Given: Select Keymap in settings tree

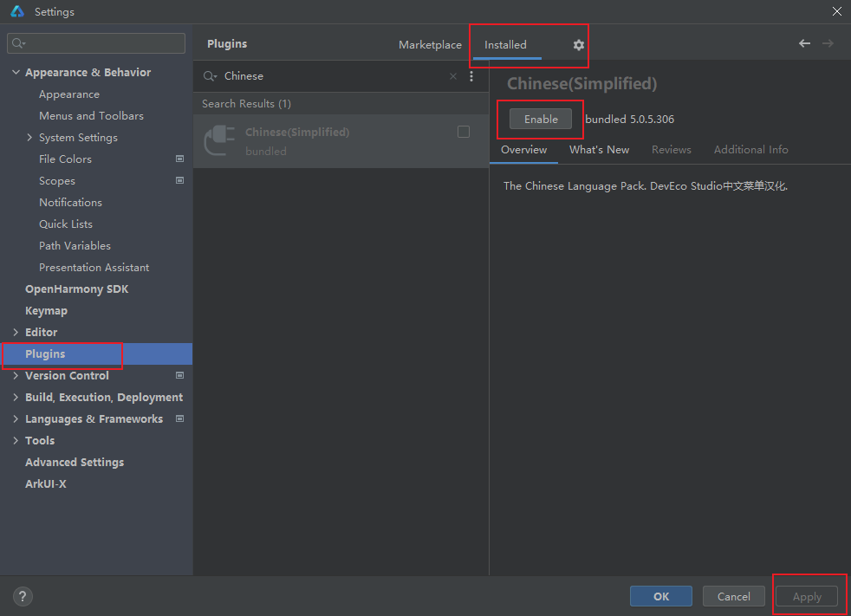Looking at the screenshot, I should [x=46, y=311].
